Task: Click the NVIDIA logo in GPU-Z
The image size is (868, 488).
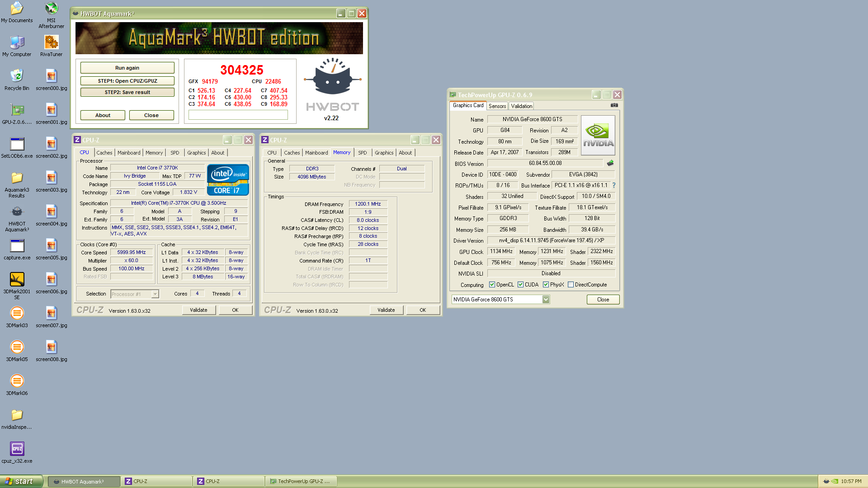Action: pyautogui.click(x=598, y=136)
